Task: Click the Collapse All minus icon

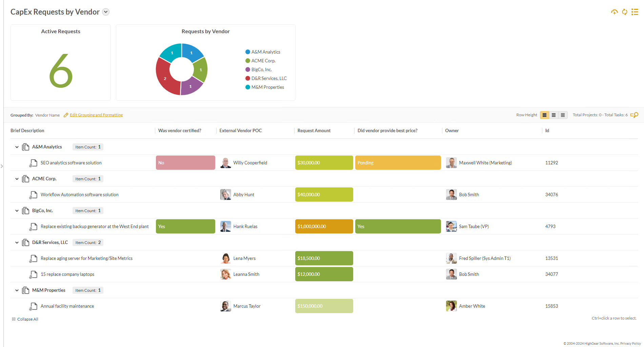Action: pos(14,319)
